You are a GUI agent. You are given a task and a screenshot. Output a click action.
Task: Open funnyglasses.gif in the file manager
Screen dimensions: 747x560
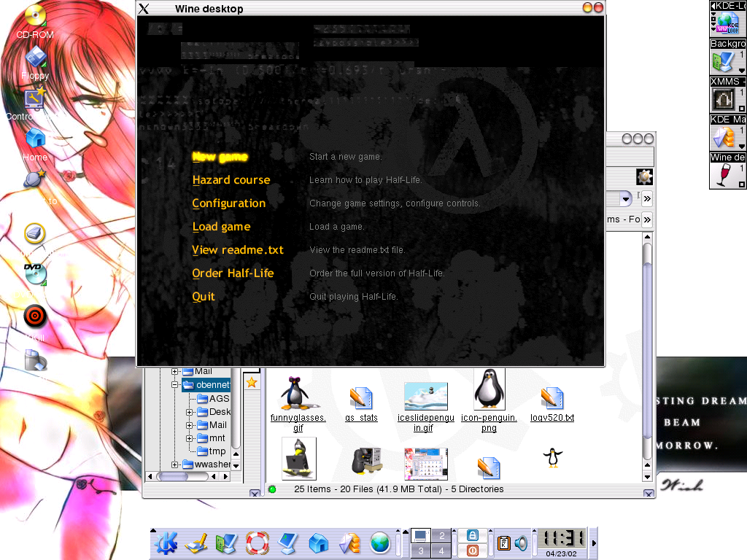(298, 402)
